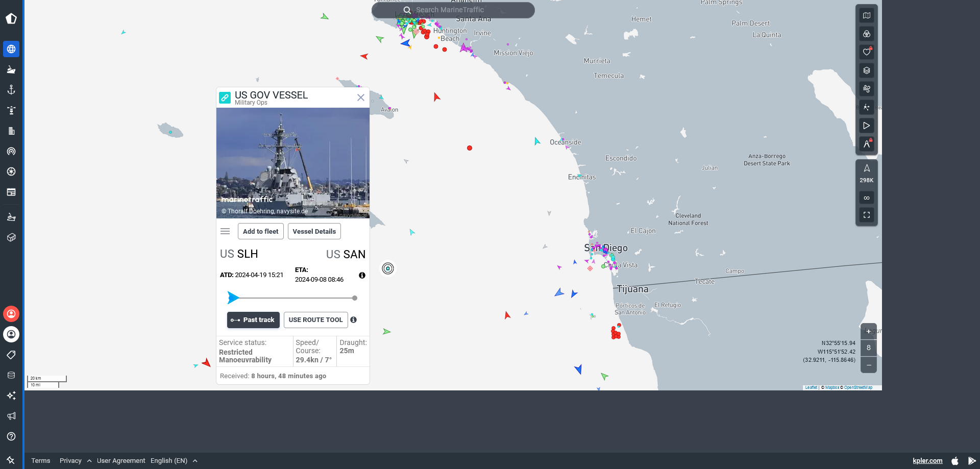Close the US GOV VESSEL popup
Image resolution: width=980 pixels, height=469 pixels.
(x=361, y=97)
